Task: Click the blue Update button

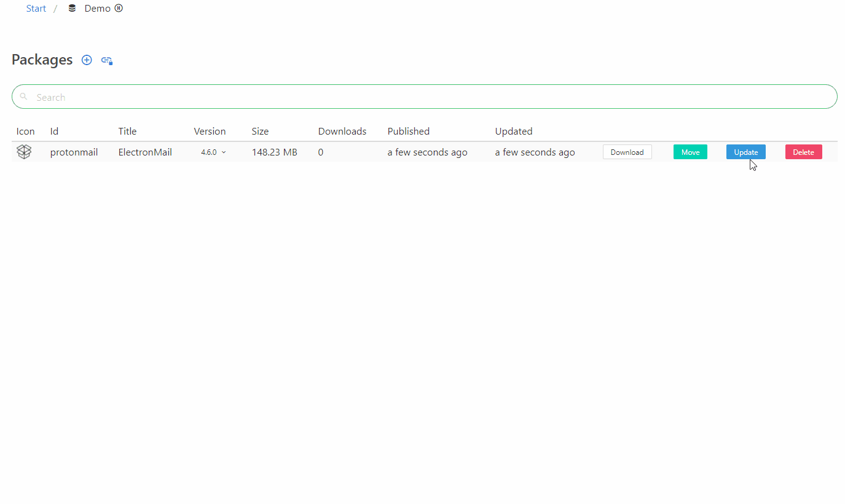Action: (746, 152)
